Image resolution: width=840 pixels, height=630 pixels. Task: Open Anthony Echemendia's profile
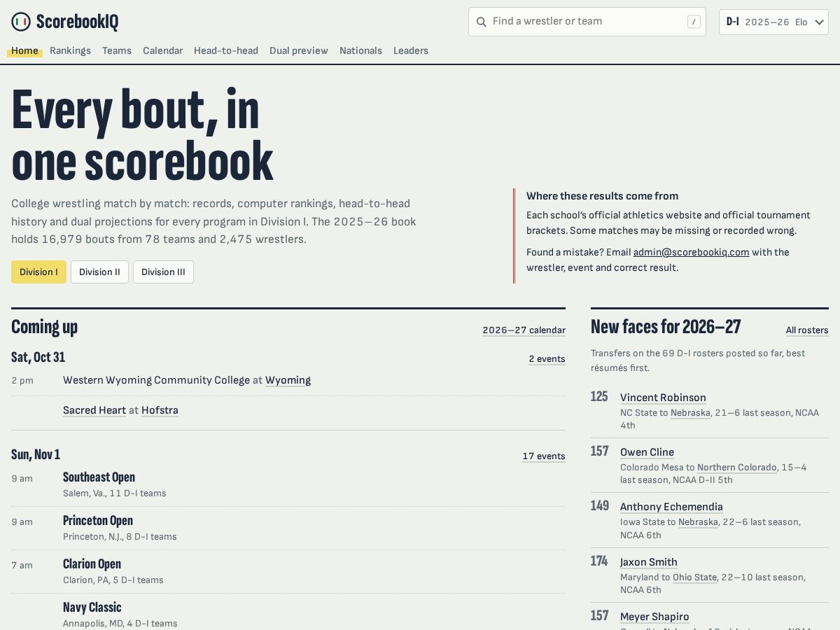pos(671,507)
